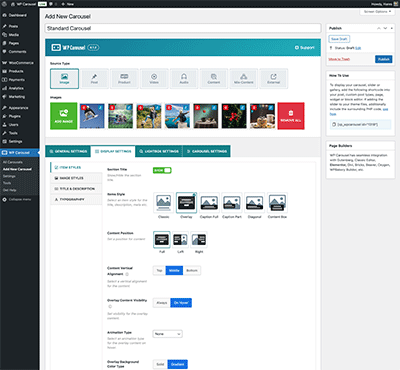Edit the draft status link
The height and width of the screenshot is (370, 400).
point(358,48)
